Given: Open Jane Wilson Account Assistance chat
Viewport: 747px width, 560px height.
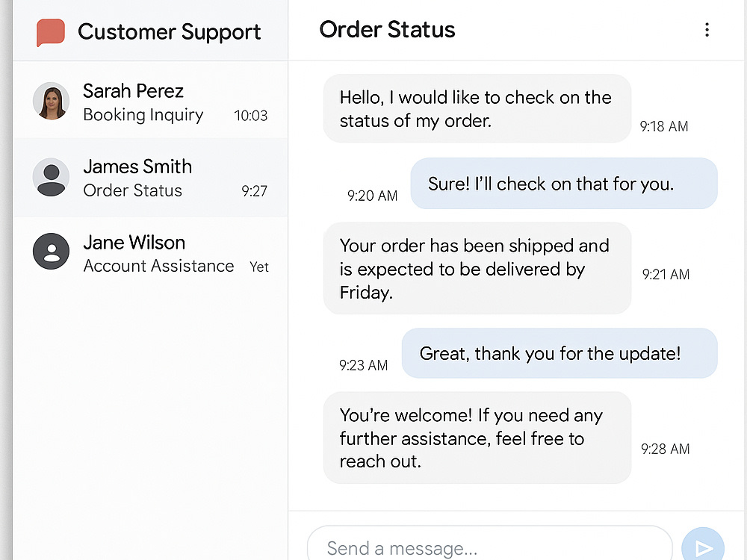Looking at the screenshot, I should 151,252.
